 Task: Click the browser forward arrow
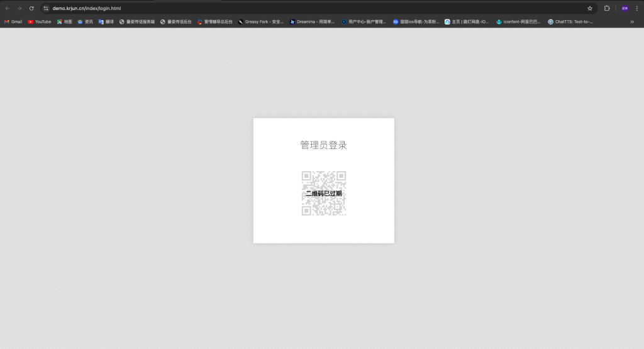pos(19,8)
